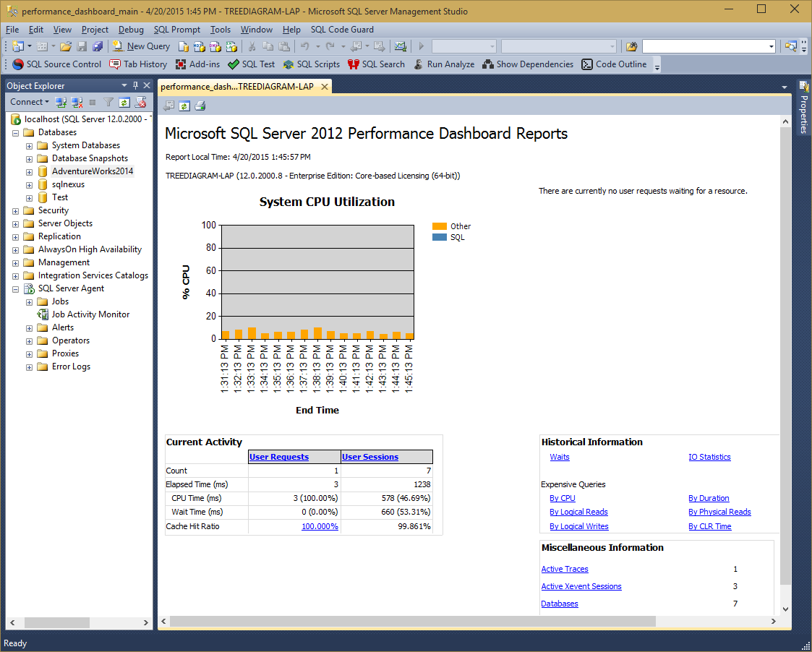Switch to the Properties side tab
Viewport: 812px width, 652px height.
pos(803,113)
